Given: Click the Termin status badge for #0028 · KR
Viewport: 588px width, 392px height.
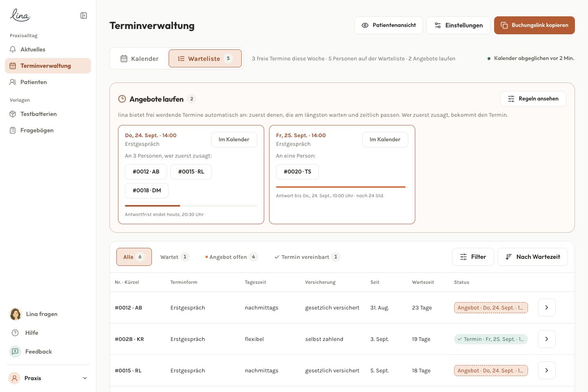Looking at the screenshot, I should click(x=491, y=339).
